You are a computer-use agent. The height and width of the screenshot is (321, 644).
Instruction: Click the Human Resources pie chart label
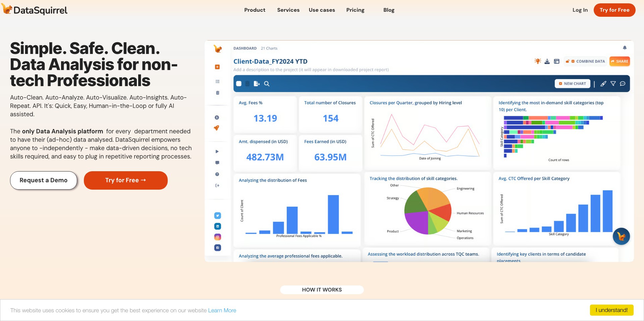tap(470, 213)
